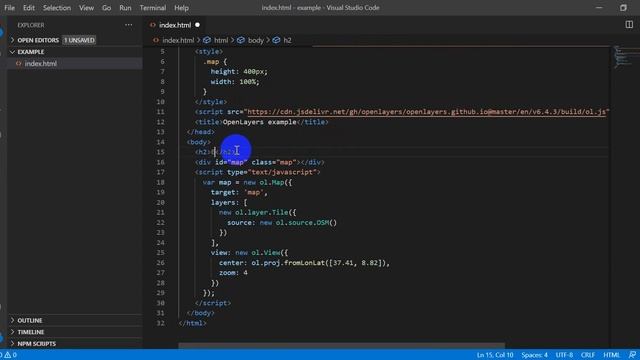The image size is (640, 360).
Task: Click the OpenLayers example title text
Action: (260, 122)
